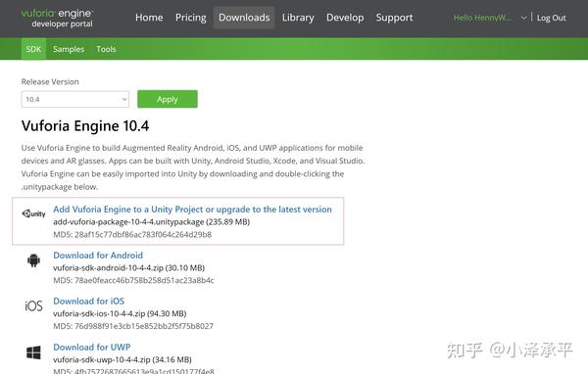Open the Develop menu
Screen dimensions: 588x374
(x=345, y=18)
